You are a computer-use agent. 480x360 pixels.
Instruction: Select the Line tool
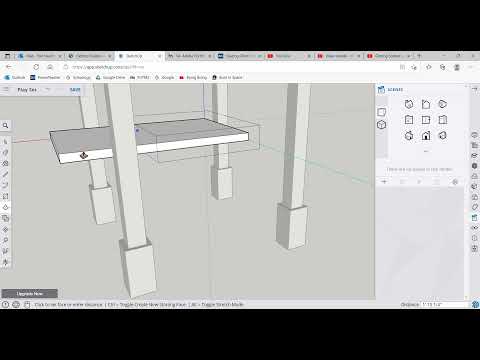coord(5,174)
